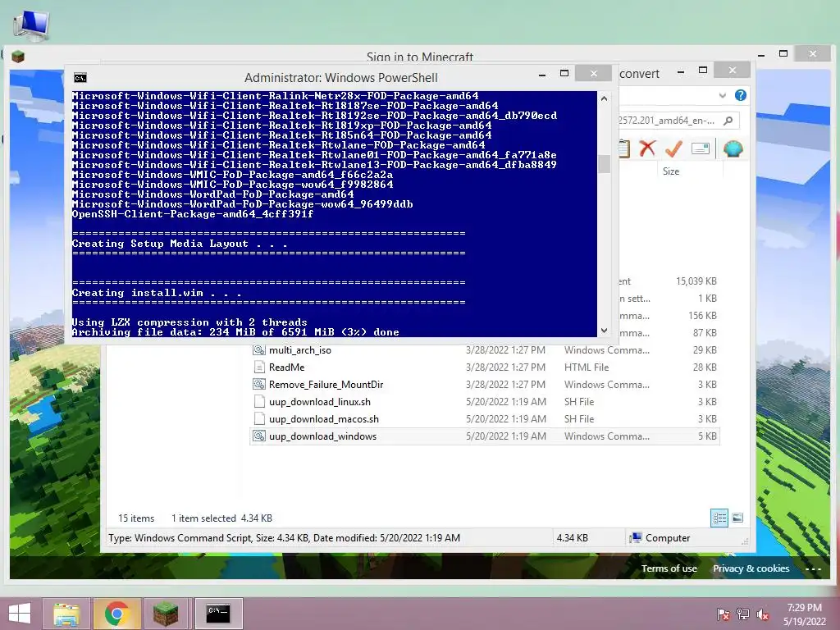Maximize the PowerShell window

tap(564, 73)
